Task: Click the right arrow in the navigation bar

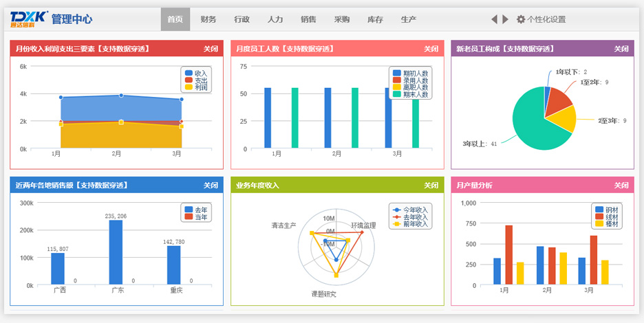Action: point(506,19)
